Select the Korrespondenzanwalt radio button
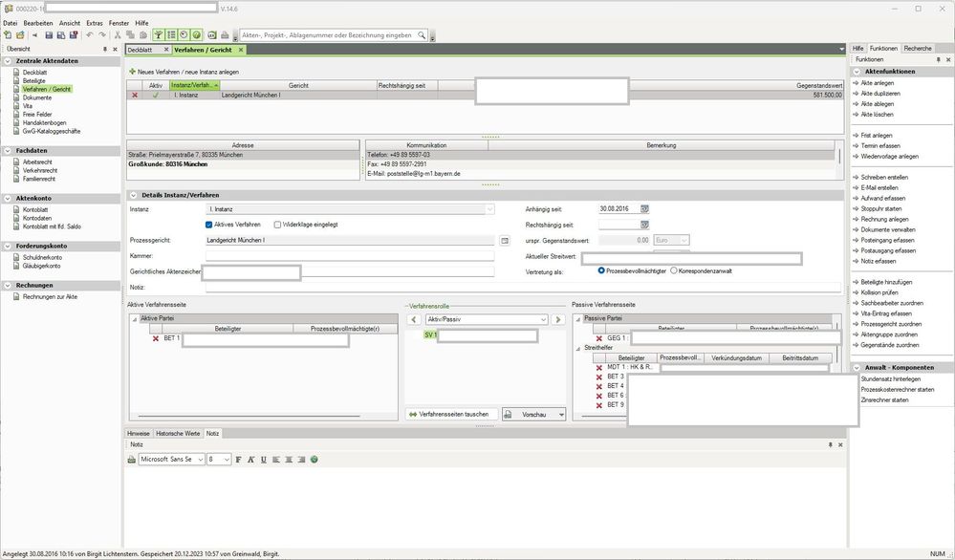The width and height of the screenshot is (955, 560). 674,271
